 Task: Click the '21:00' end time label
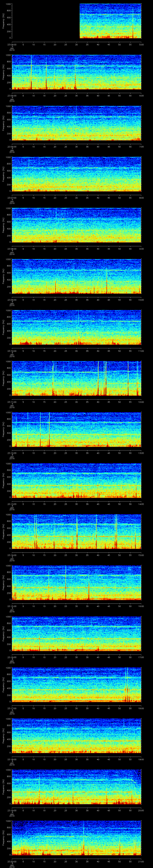click(x=141, y=861)
